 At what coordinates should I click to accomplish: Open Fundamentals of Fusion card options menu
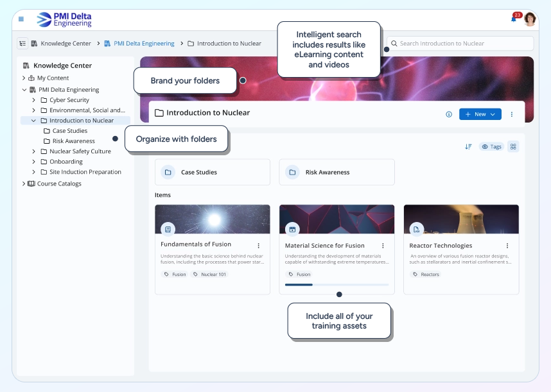(x=259, y=245)
